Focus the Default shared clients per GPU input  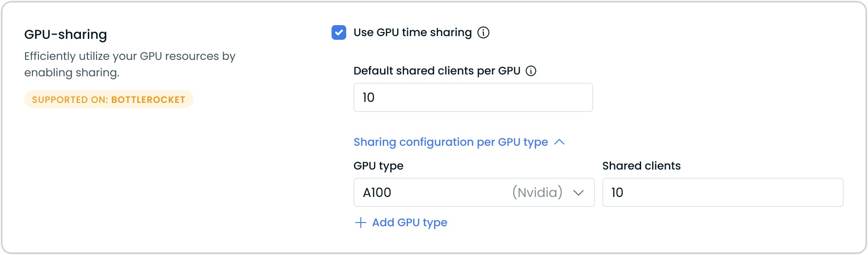click(x=473, y=97)
